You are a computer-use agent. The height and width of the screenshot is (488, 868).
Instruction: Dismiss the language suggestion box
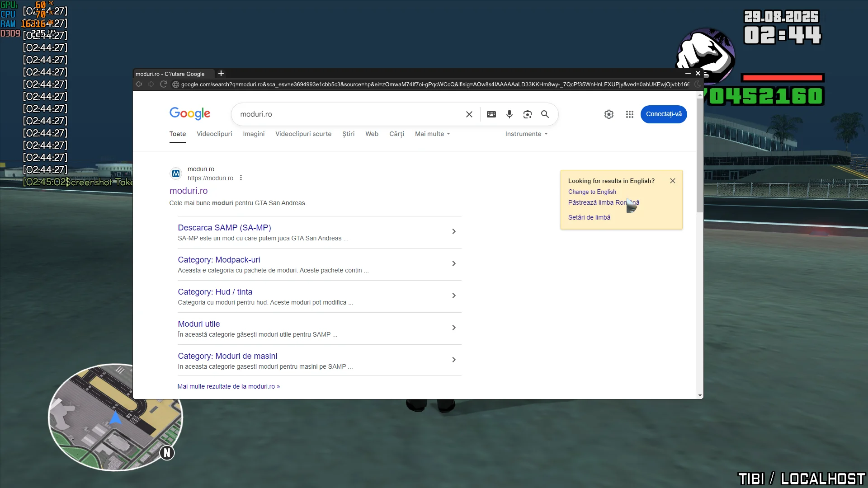coord(673,181)
